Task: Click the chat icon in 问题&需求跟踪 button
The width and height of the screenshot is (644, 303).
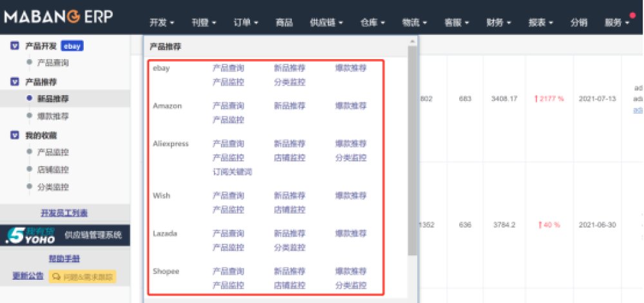Action: [56, 277]
